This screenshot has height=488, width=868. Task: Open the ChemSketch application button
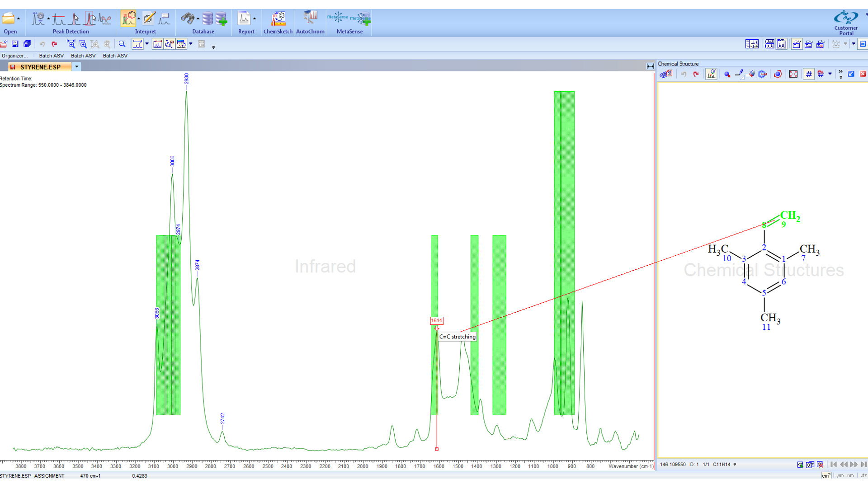(x=278, y=19)
